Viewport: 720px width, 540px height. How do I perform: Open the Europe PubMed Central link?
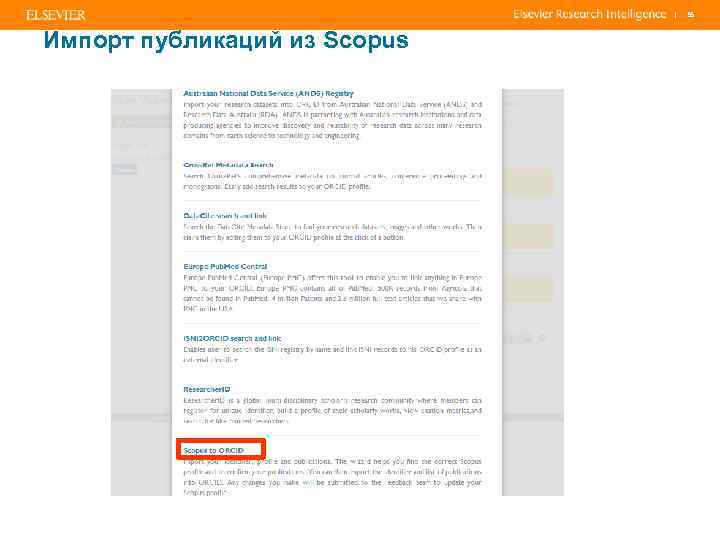[x=225, y=266]
